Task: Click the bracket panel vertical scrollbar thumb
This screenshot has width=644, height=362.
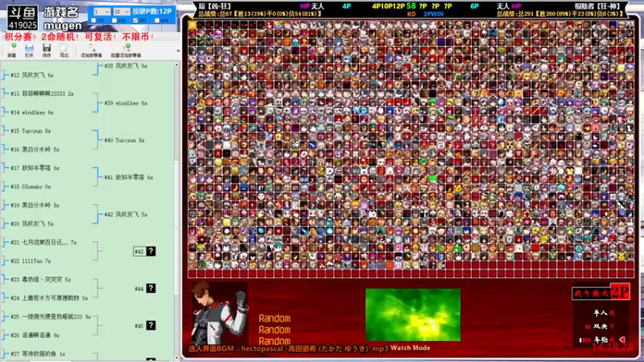Action: [176, 228]
